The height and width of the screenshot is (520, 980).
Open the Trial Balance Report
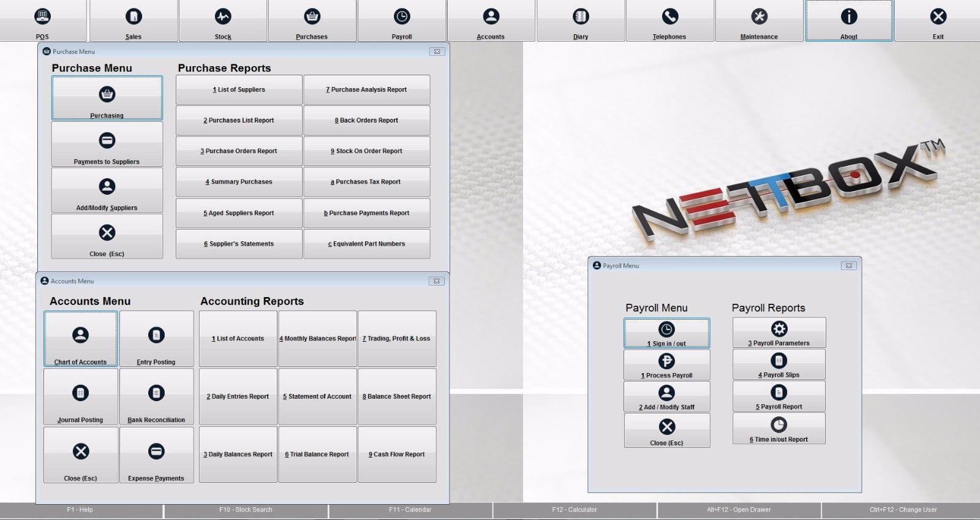pos(318,454)
